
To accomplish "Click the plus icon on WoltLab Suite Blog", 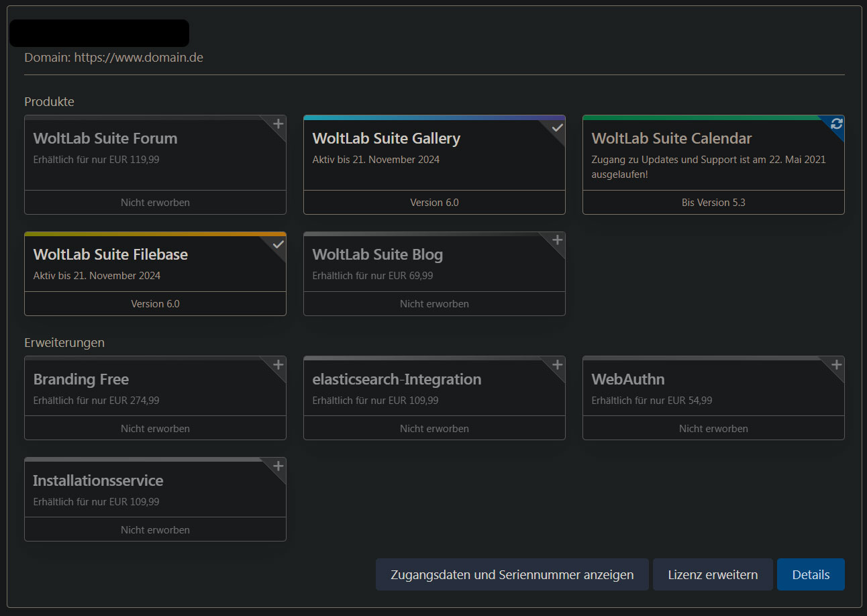I will pos(558,240).
